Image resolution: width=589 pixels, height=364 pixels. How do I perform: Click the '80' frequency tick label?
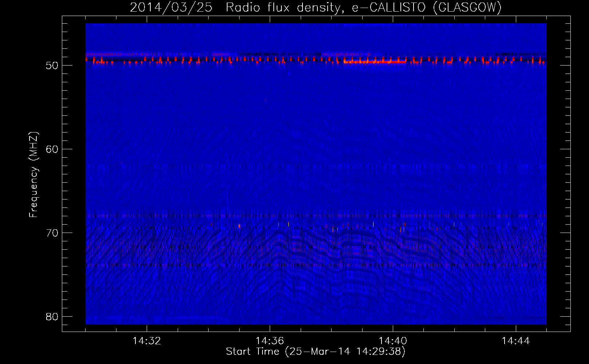52,317
